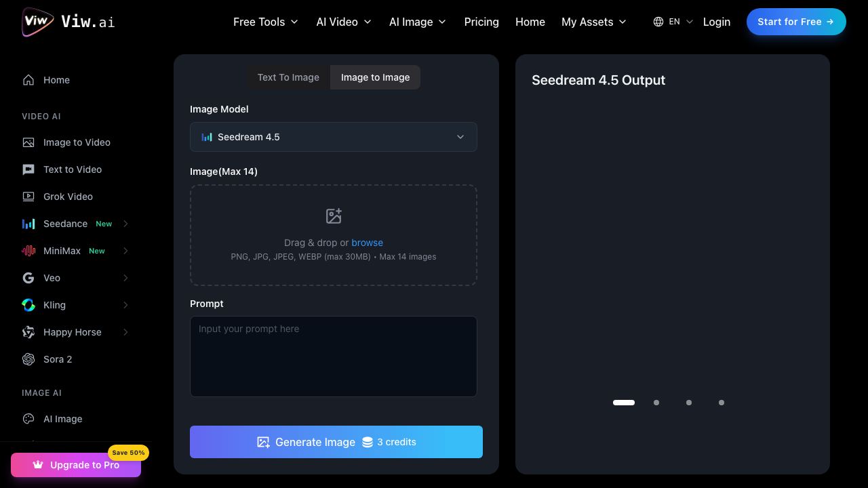Image resolution: width=868 pixels, height=488 pixels.
Task: Click the Seedance New badge
Action: (104, 224)
